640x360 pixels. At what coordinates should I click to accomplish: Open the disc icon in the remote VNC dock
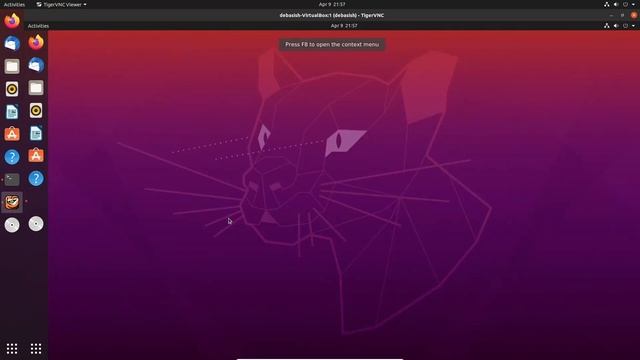click(36, 224)
